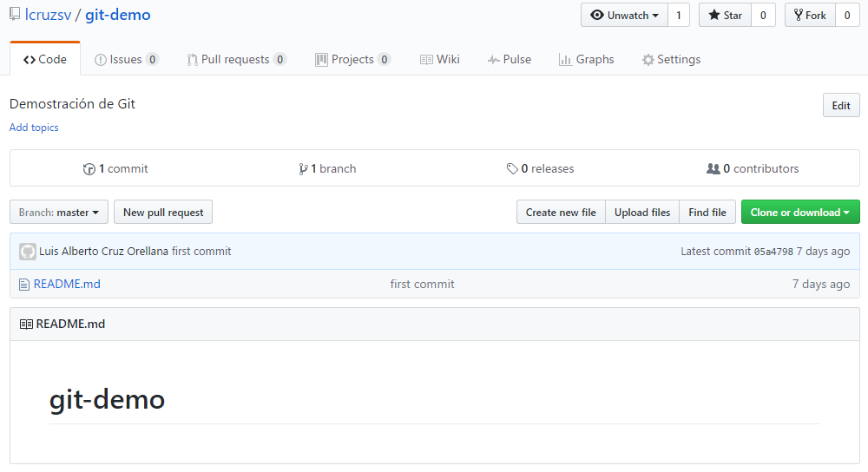Click the README.md header book icon
Viewport: 868px width, 472px height.
[26, 324]
